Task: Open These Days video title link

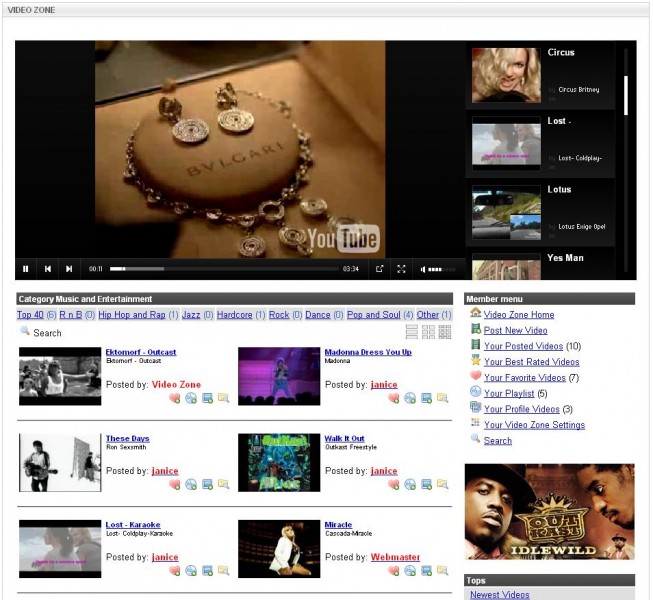Action: tap(127, 438)
